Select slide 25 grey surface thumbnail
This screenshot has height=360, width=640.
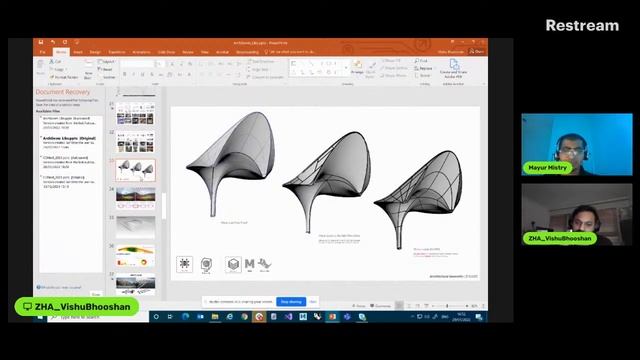coord(135,227)
